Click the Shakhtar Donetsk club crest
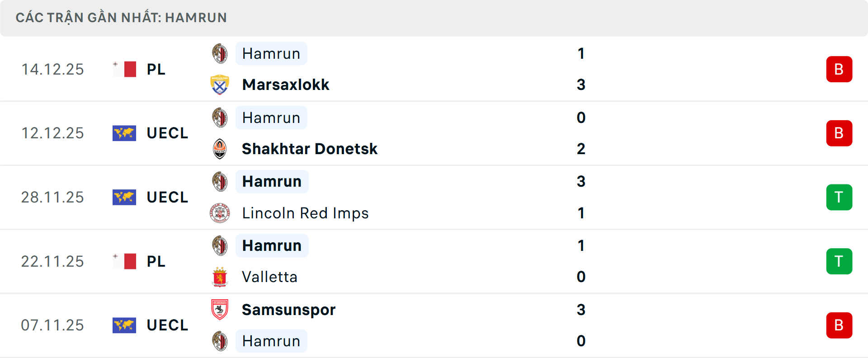 click(x=220, y=149)
